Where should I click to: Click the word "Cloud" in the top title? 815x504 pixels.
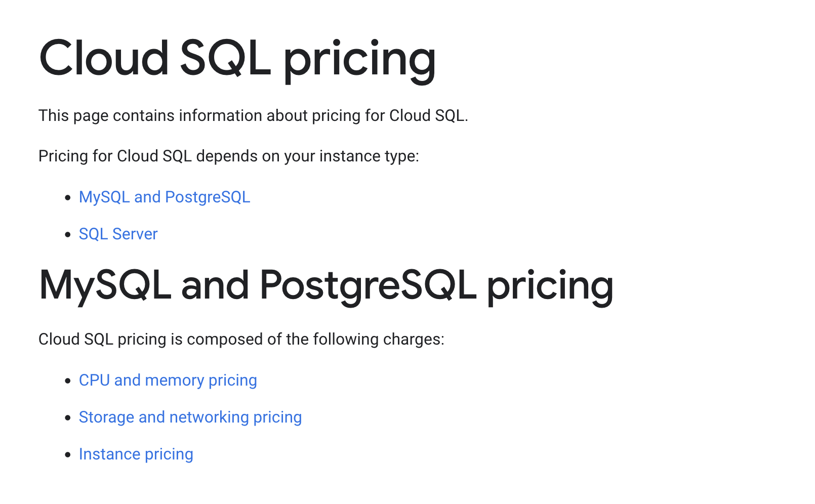(104, 58)
